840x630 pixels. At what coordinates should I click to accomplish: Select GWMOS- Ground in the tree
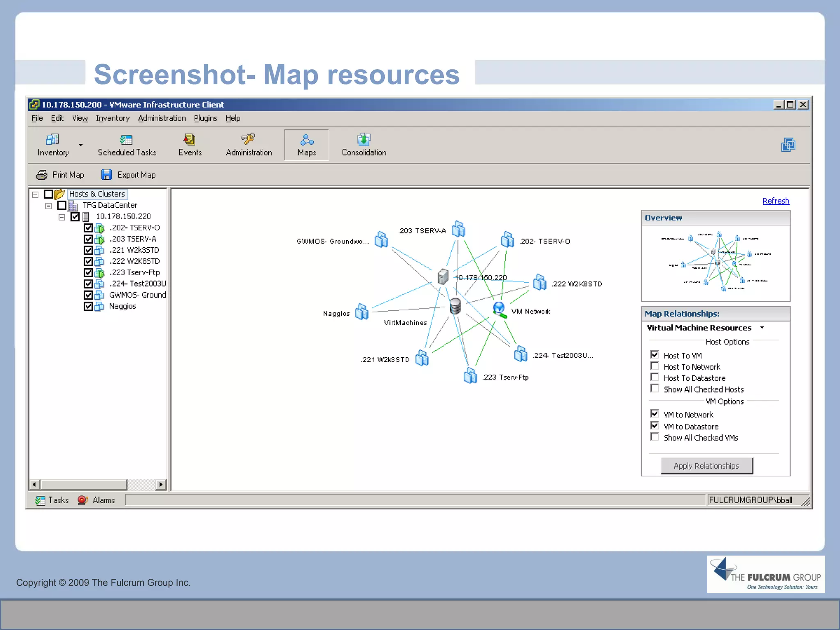pos(138,295)
